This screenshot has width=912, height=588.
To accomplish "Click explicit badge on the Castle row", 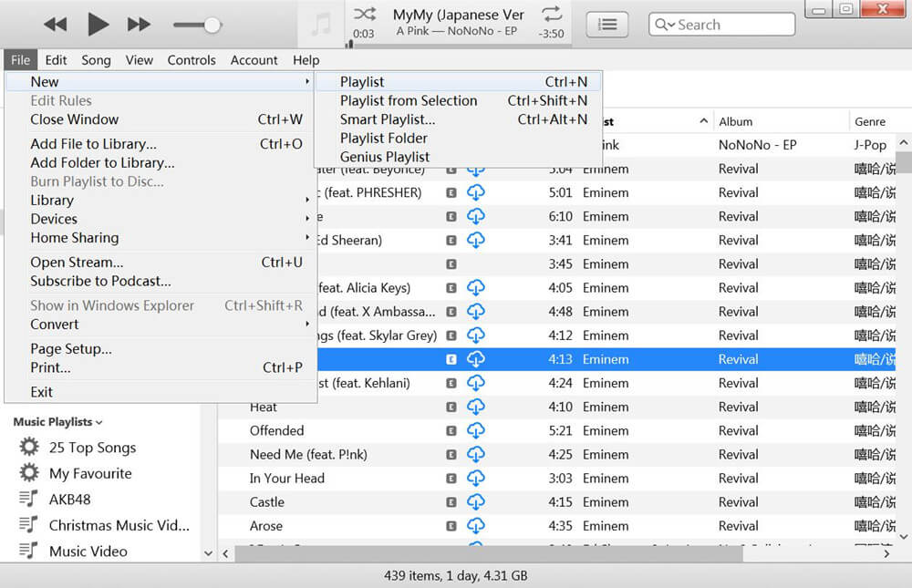I will click(x=451, y=502).
